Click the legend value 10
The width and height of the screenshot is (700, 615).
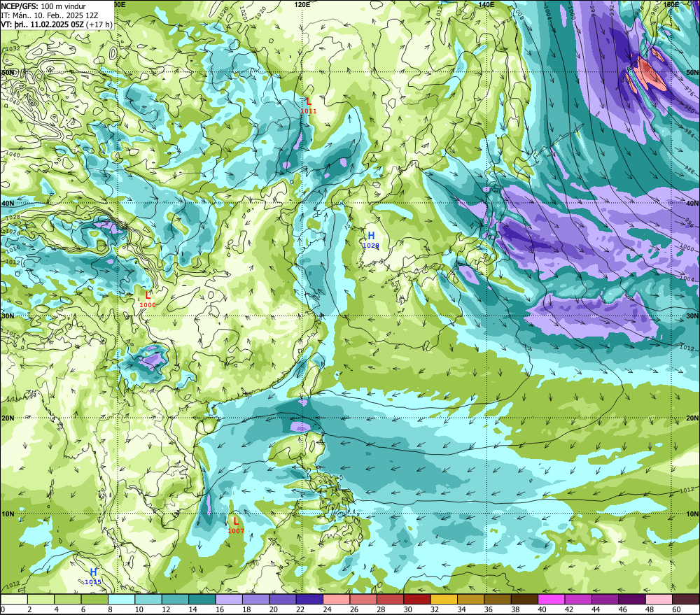pyautogui.click(x=139, y=609)
